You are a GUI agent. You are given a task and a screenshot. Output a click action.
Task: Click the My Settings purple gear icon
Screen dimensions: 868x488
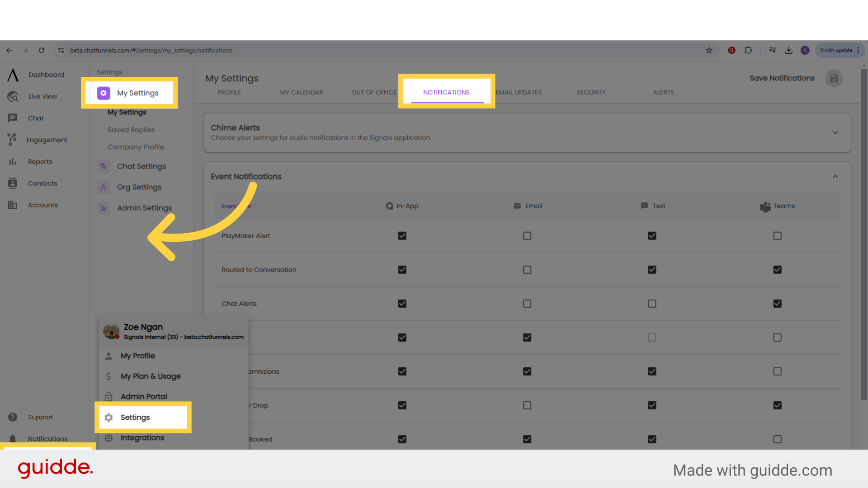tap(104, 93)
